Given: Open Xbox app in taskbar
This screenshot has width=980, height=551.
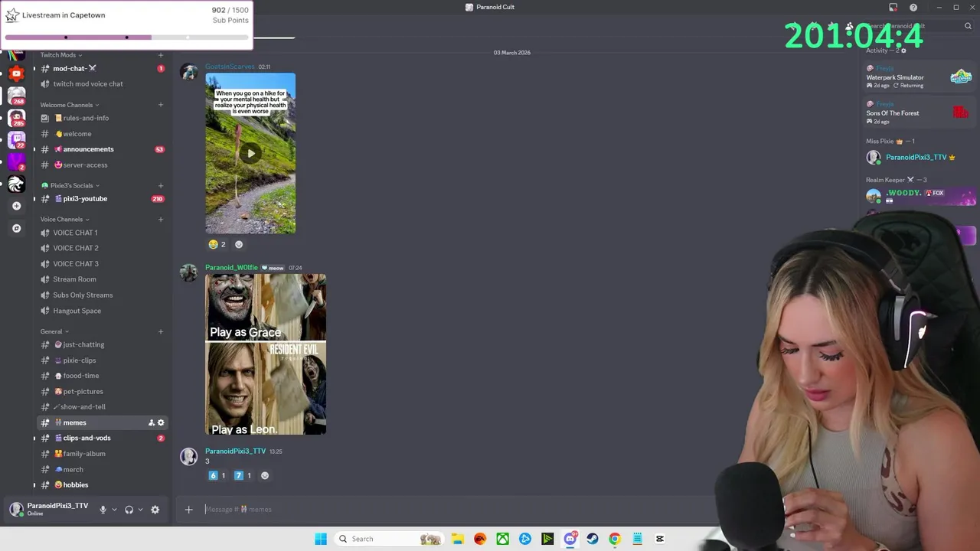Looking at the screenshot, I should click(502, 539).
